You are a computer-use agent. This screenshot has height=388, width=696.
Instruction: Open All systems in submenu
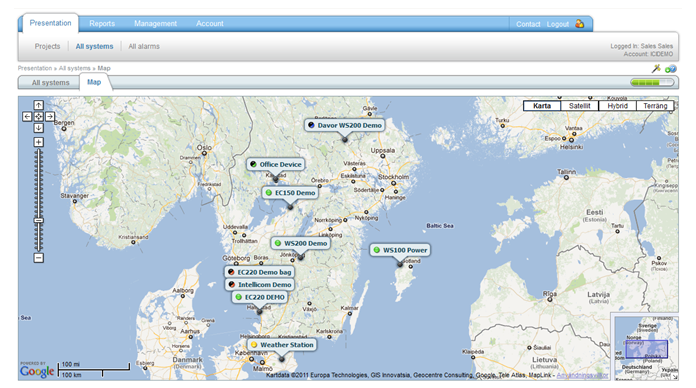click(x=94, y=46)
